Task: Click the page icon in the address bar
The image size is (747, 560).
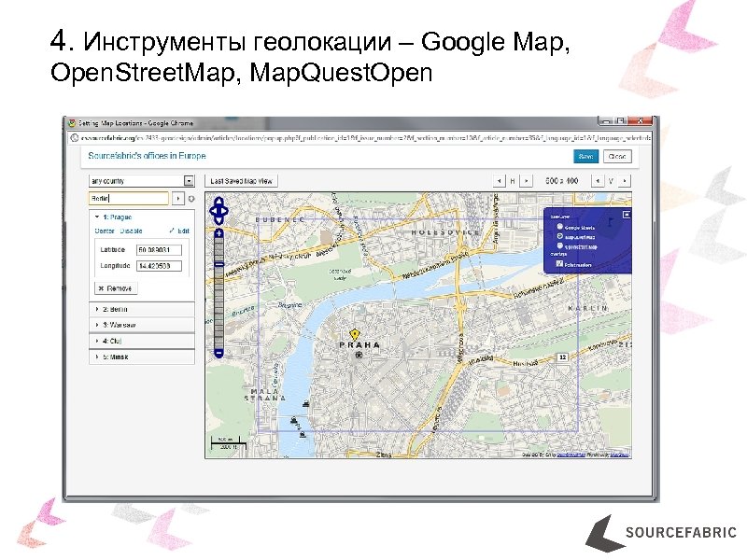Action: (x=75, y=138)
